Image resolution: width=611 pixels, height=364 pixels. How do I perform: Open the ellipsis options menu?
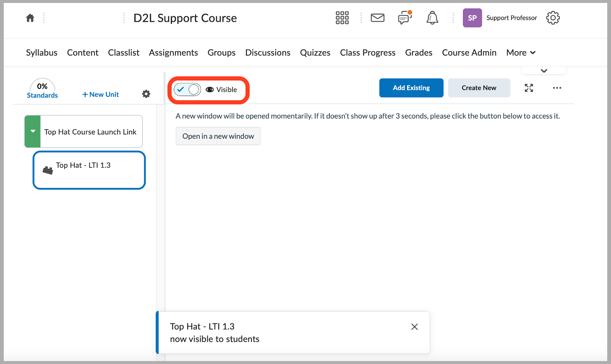(x=557, y=88)
